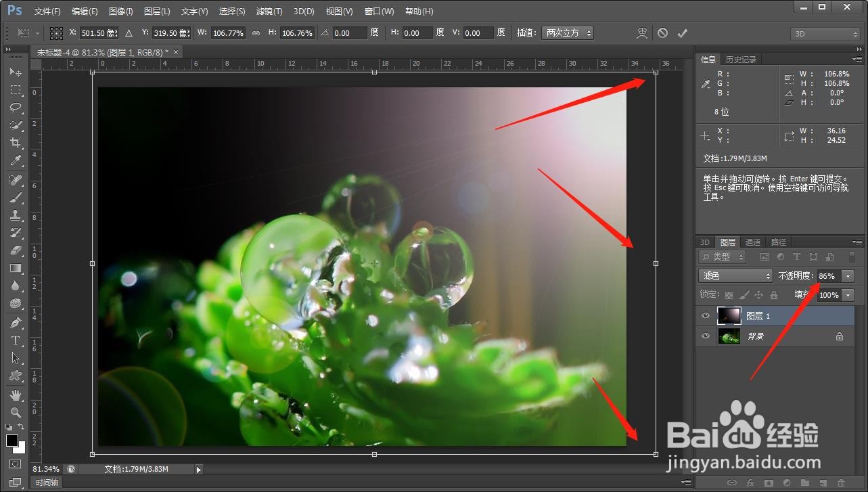Screen dimensions: 868x492
Task: Click the foreground color swatch
Action: click(12, 441)
